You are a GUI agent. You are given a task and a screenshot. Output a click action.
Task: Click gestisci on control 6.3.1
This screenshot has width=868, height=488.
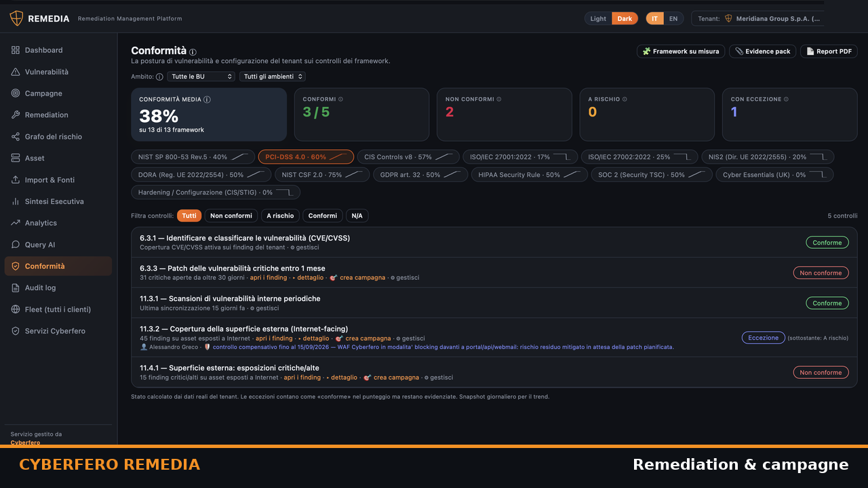point(304,247)
